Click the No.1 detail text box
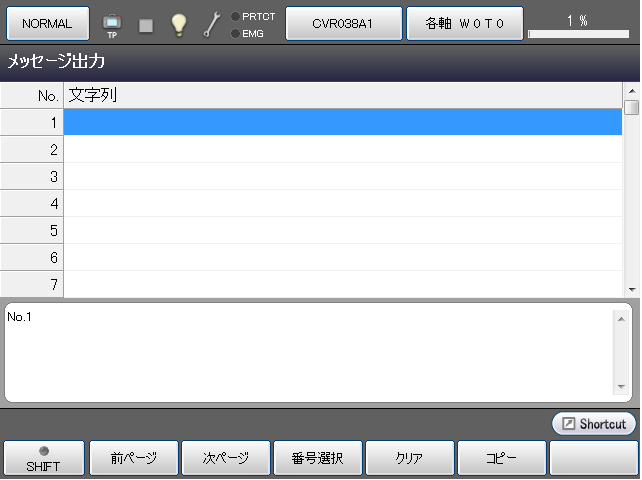The image size is (642, 480). pyautogui.click(x=308, y=352)
